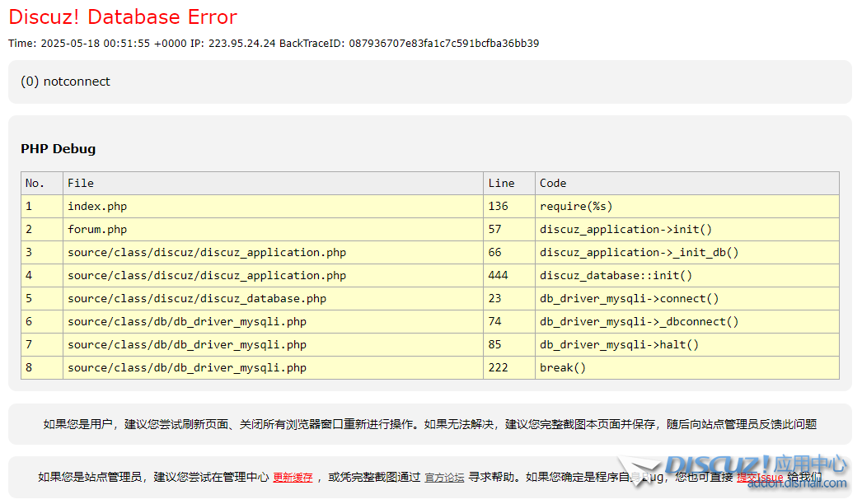Click db_driver_mysqli->_dbconnect() code cell
Image resolution: width=862 pixels, height=504 pixels.
pyautogui.click(x=687, y=321)
